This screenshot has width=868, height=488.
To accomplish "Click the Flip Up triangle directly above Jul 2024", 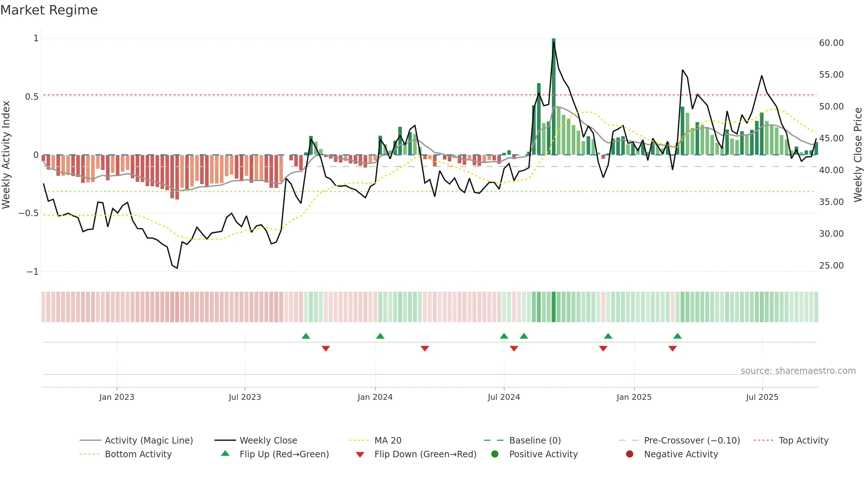I will click(x=504, y=336).
